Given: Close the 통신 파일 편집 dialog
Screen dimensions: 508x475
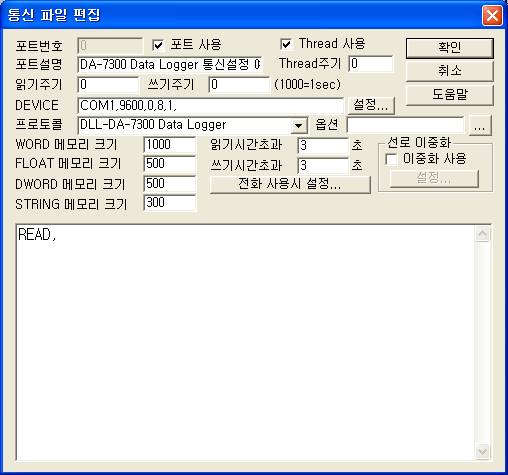Looking at the screenshot, I should click(492, 15).
